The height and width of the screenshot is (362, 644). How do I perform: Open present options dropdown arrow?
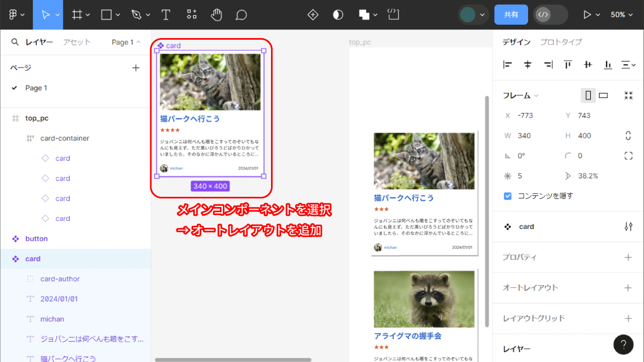[x=598, y=15]
